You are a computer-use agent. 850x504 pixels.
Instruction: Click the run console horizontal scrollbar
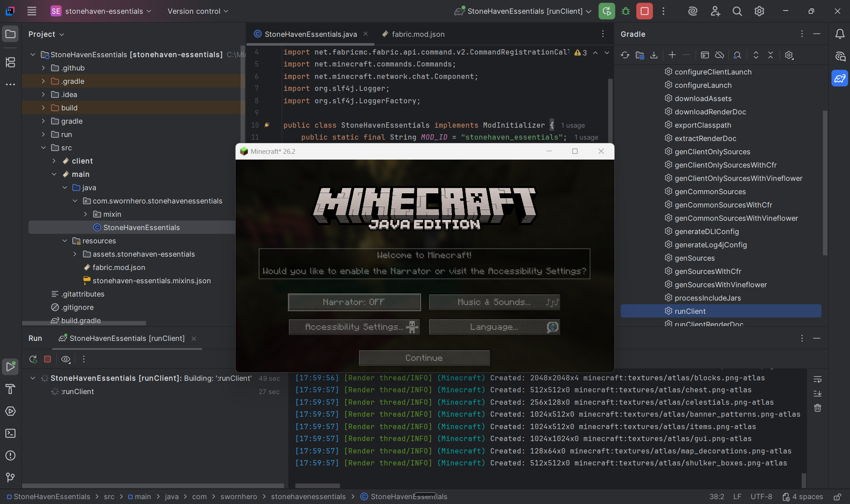[318, 486]
